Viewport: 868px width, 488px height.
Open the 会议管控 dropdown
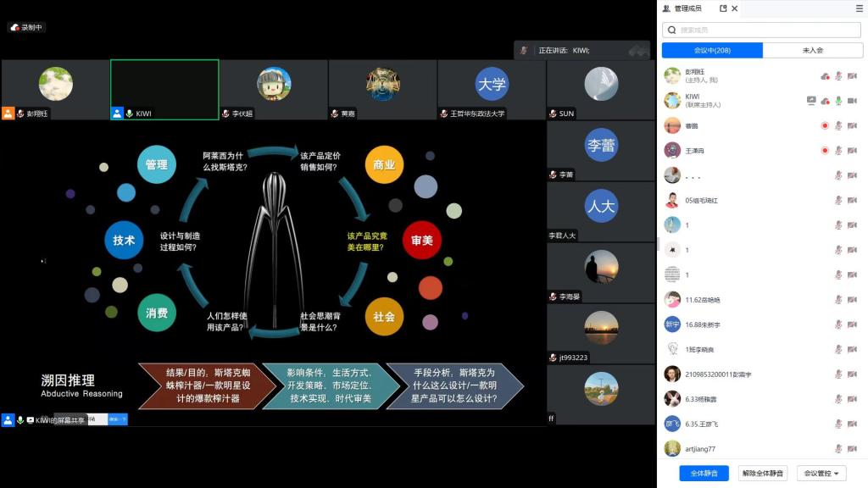[821, 473]
